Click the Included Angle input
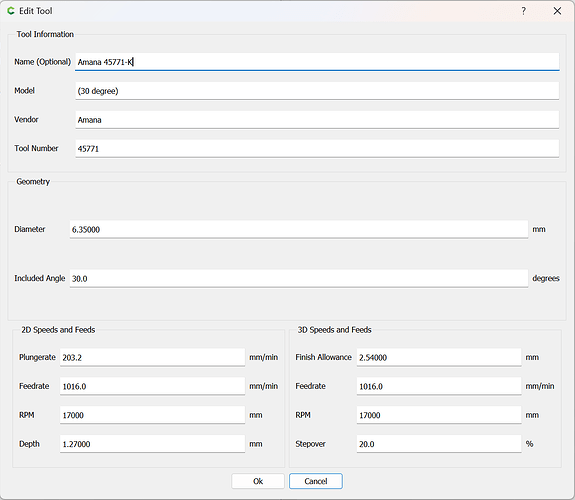 pos(299,278)
